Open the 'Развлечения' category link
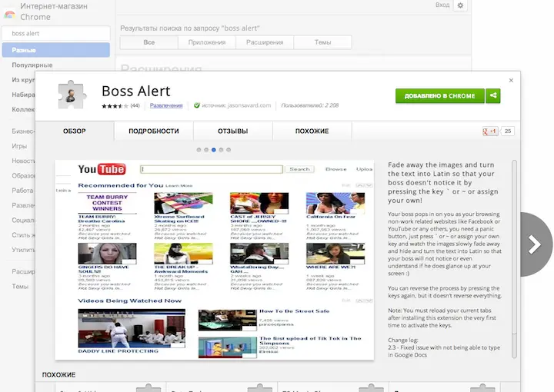The image size is (554, 392). click(x=166, y=105)
